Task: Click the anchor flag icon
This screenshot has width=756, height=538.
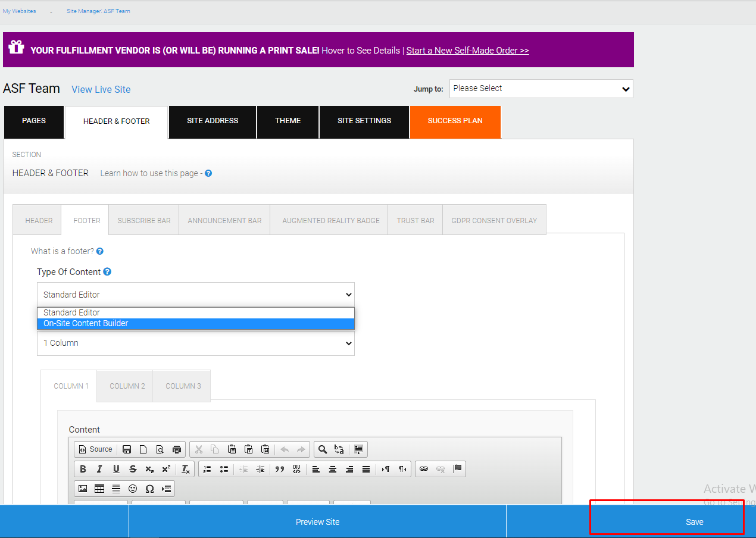Action: pos(457,469)
